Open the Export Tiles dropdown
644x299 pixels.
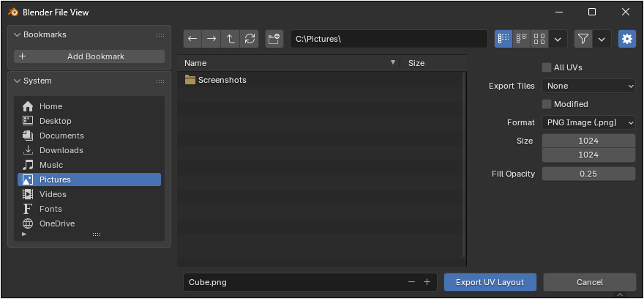click(x=588, y=86)
